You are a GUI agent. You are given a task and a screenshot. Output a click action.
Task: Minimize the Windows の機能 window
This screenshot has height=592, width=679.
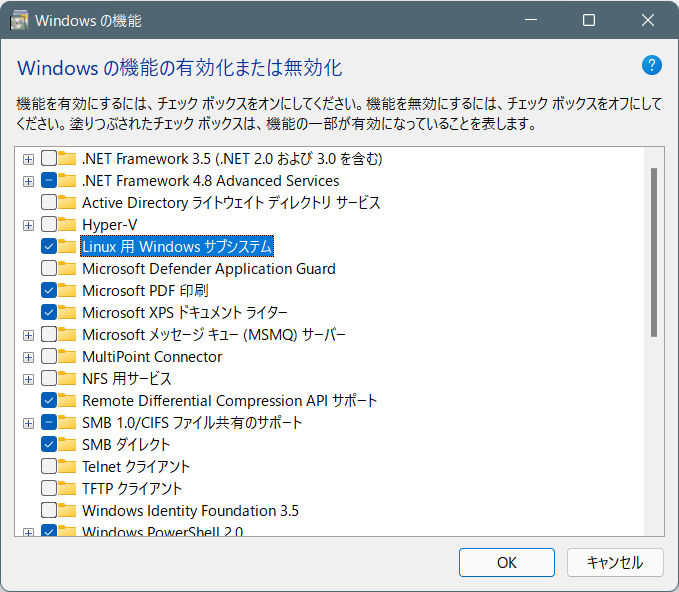tap(531, 20)
